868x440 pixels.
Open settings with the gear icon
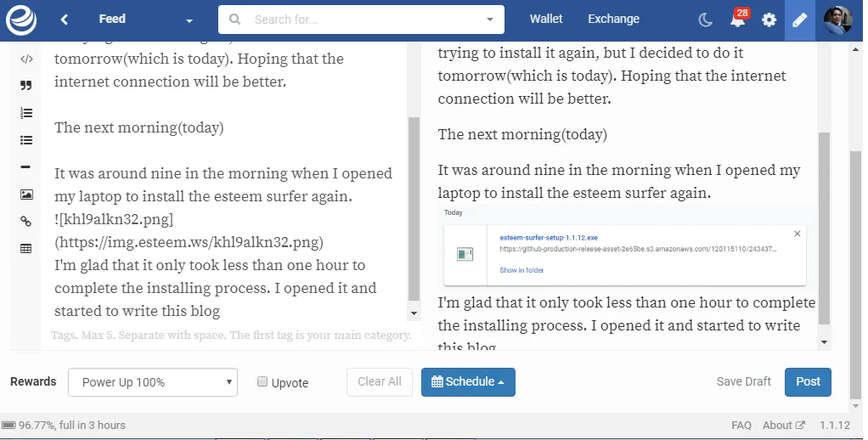click(769, 20)
